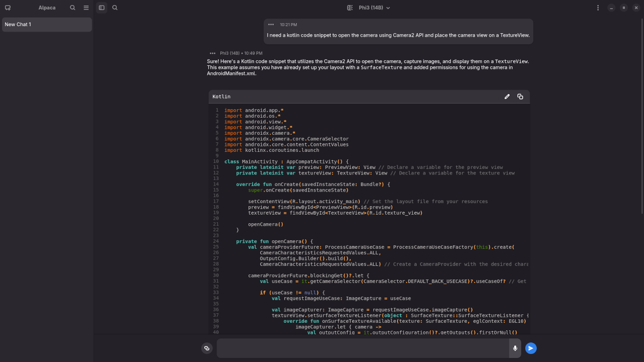Image resolution: width=644 pixels, height=362 pixels.
Task: Open the kebab menu in the header
Action: click(598, 8)
